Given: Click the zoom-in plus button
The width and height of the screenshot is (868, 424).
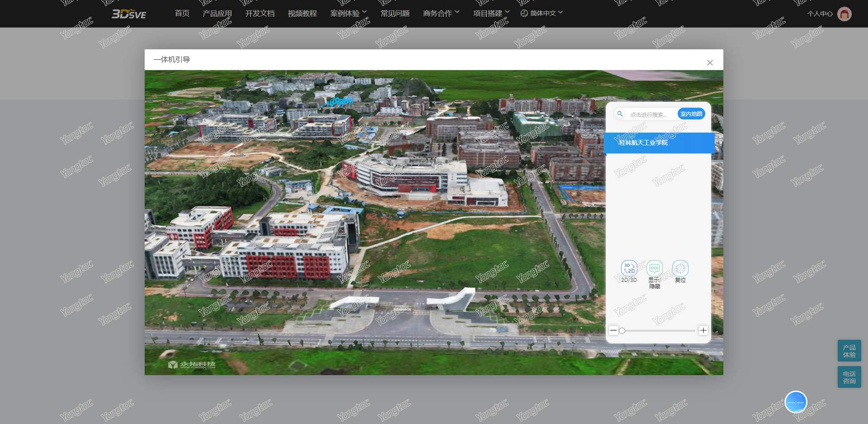Looking at the screenshot, I should (x=703, y=330).
